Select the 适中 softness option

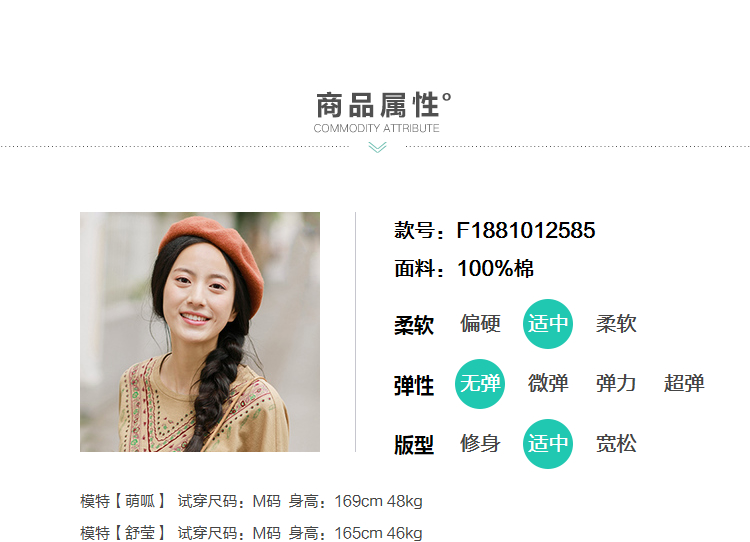[x=548, y=324]
